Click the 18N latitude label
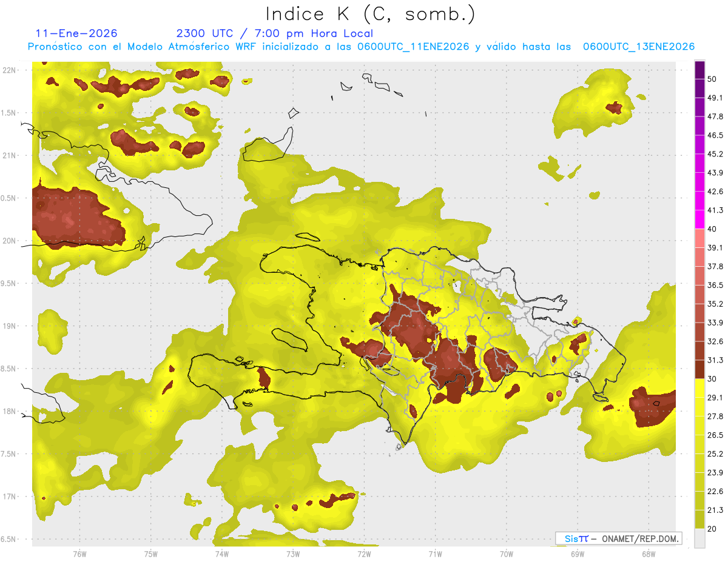The image size is (728, 562). 9,412
